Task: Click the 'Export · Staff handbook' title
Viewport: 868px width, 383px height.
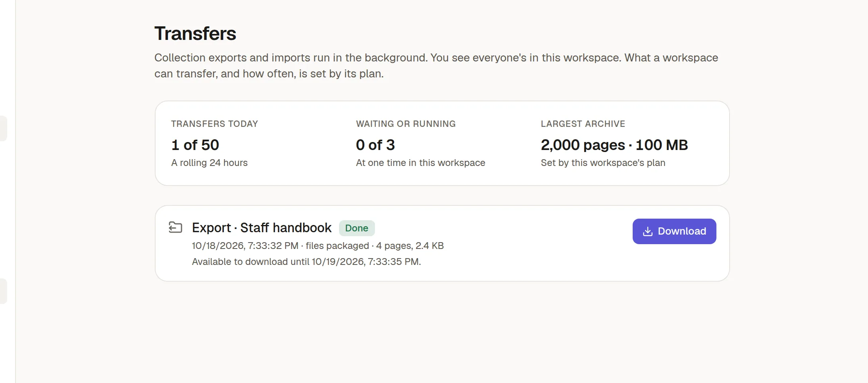Action: point(262,228)
